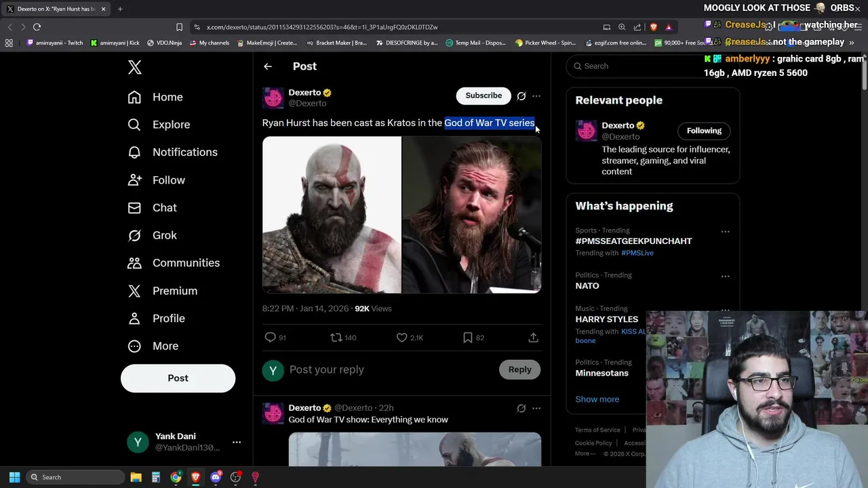Go back using the Post arrow
Viewport: 868px width, 488px height.
(x=268, y=66)
